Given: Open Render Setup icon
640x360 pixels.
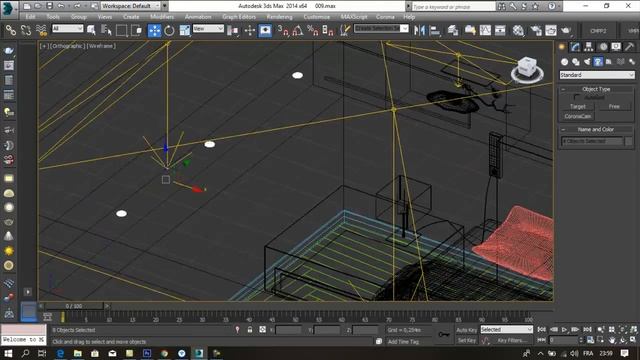Looking at the screenshot, I should pyautogui.click(x=536, y=30).
